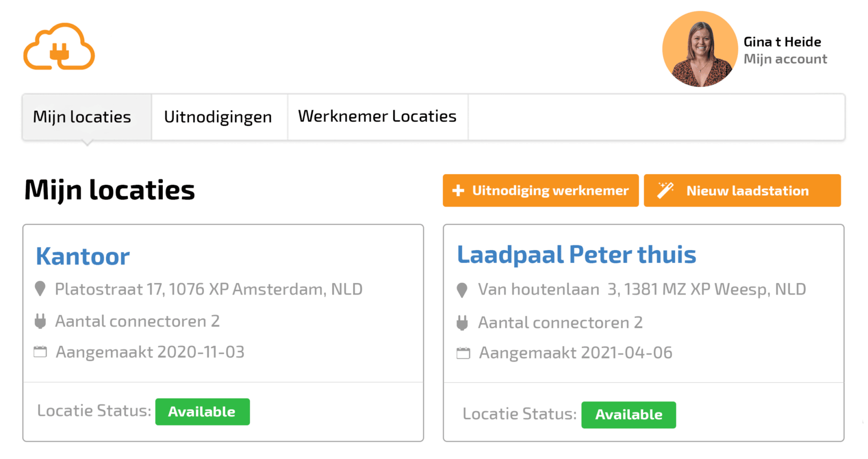Switch to the Uitnodigingen tab
868x459 pixels.
218,117
